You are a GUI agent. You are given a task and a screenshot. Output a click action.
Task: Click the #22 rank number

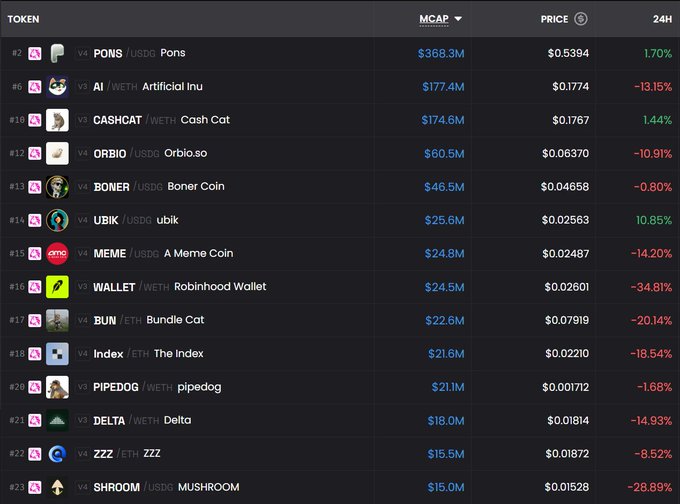(17, 454)
